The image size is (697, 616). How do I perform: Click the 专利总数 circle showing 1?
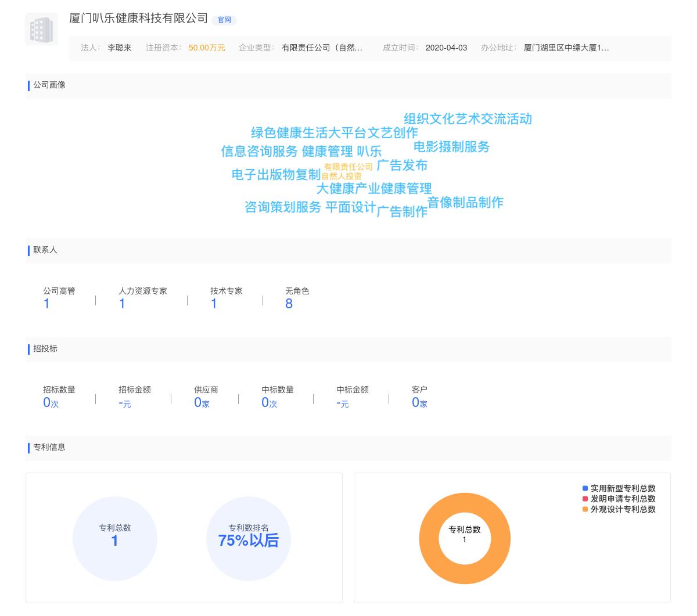coord(115,539)
